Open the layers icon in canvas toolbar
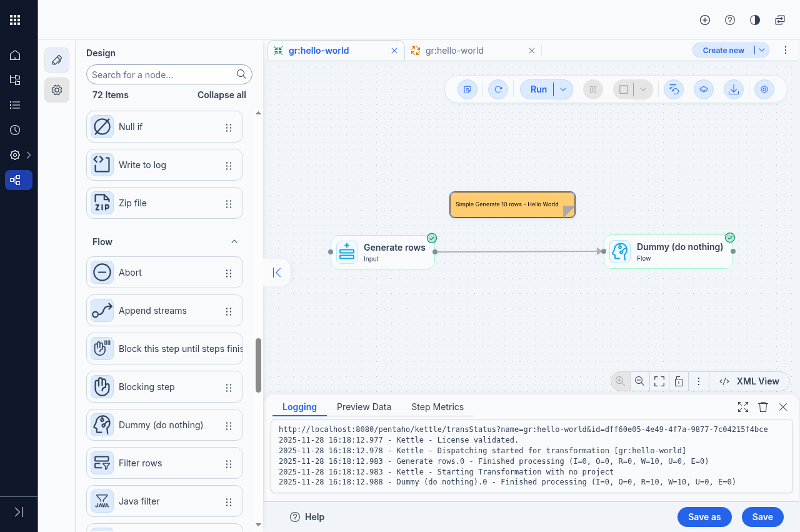This screenshot has height=532, width=800. click(704, 89)
